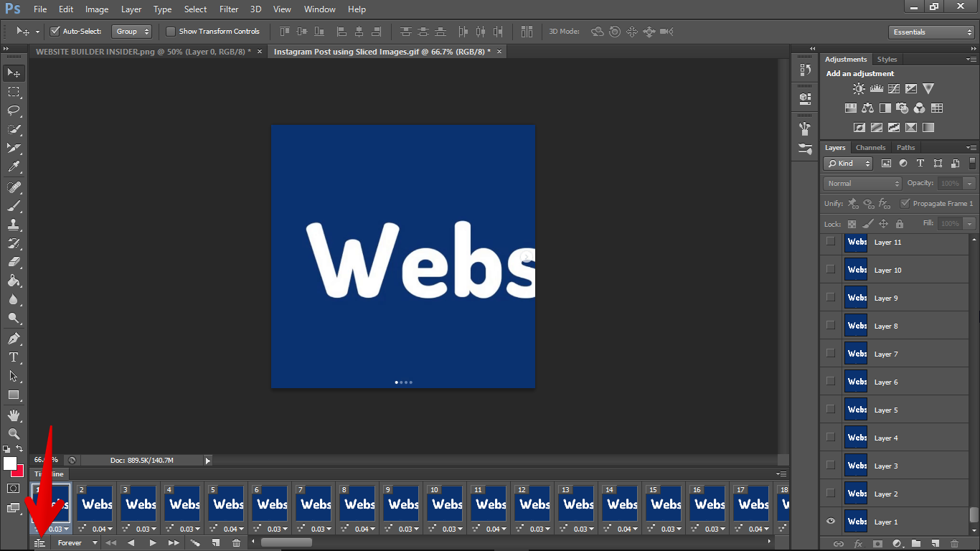This screenshot has height=551, width=980.
Task: Select frame 10 thumbnail in timeline
Action: coord(447,504)
